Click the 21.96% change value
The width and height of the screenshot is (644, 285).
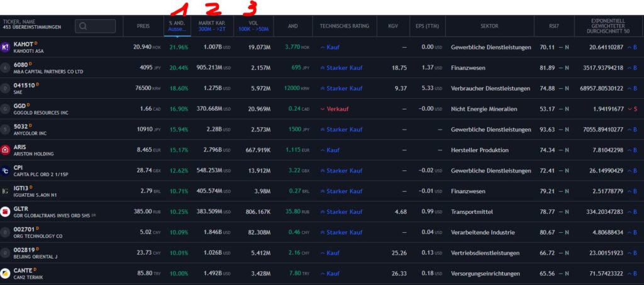pyautogui.click(x=179, y=47)
